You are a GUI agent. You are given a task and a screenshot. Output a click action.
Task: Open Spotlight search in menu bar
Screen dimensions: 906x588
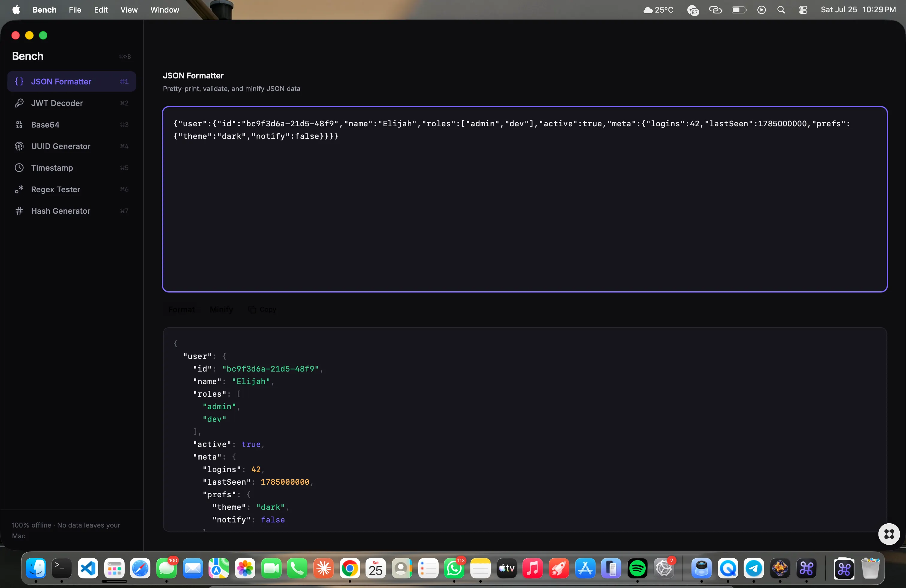(781, 10)
